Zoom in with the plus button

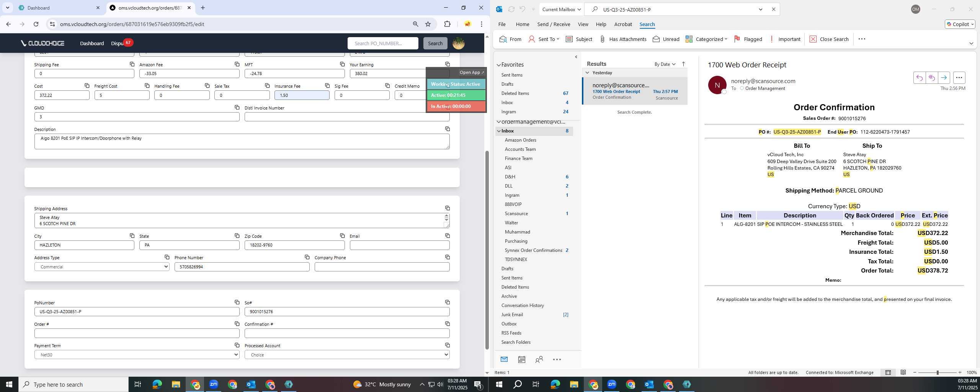[960, 372]
